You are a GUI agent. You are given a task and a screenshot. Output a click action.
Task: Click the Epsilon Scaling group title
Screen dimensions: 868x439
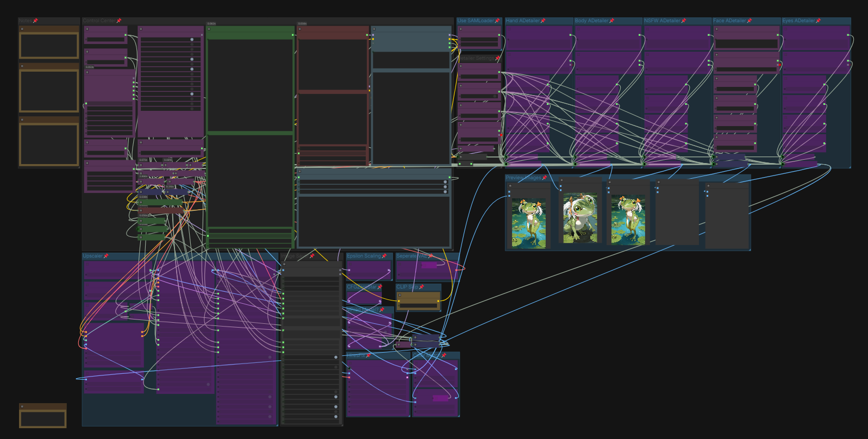point(364,256)
